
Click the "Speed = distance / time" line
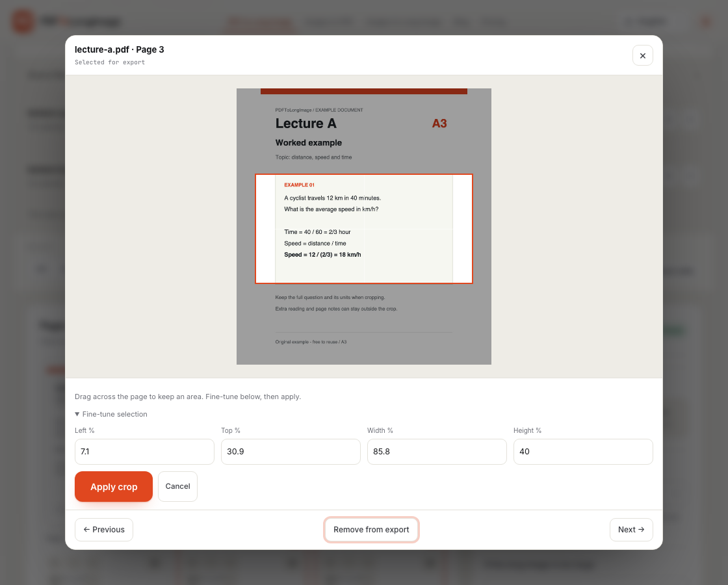click(x=315, y=244)
